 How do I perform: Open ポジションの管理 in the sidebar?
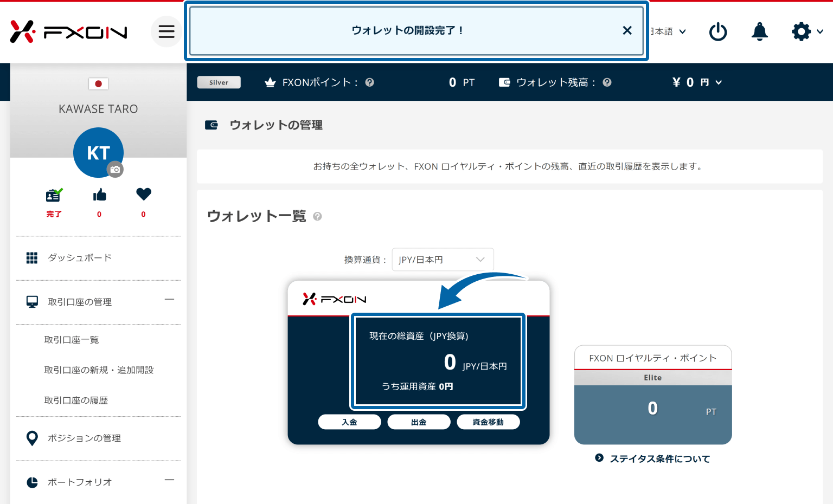[x=84, y=438]
